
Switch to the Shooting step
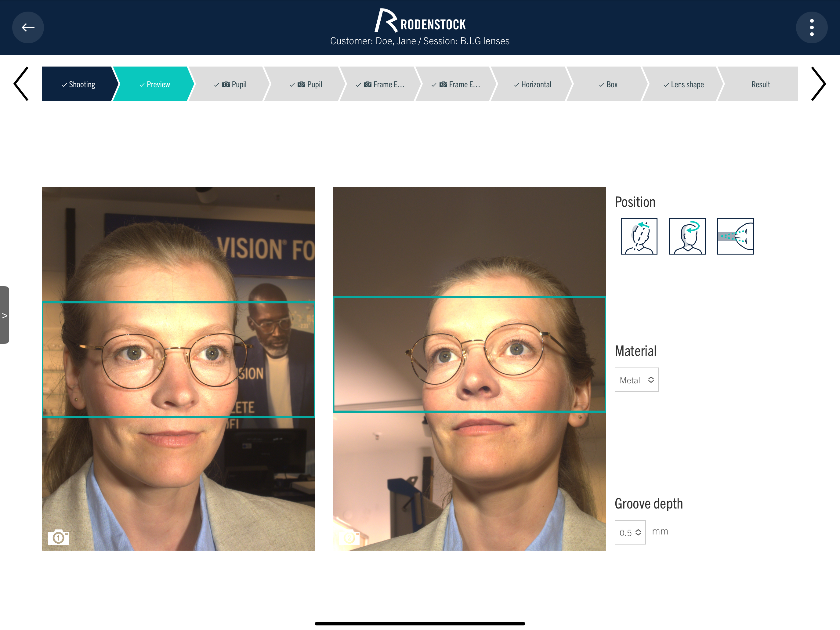(x=78, y=84)
